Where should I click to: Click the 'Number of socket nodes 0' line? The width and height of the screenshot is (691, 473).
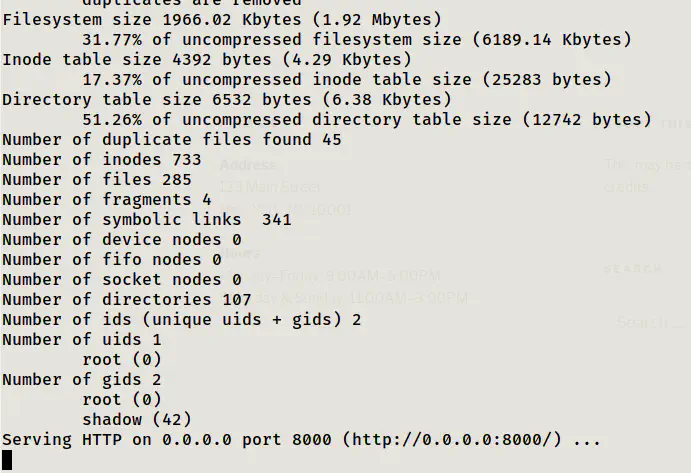pyautogui.click(x=121, y=279)
